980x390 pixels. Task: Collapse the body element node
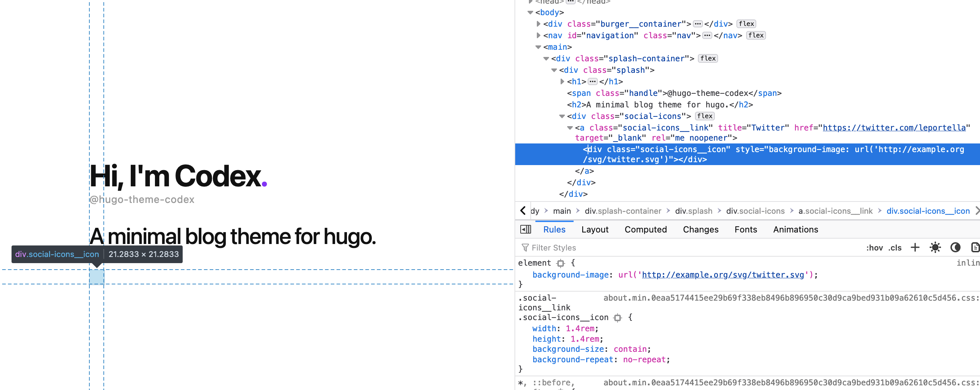(x=530, y=12)
